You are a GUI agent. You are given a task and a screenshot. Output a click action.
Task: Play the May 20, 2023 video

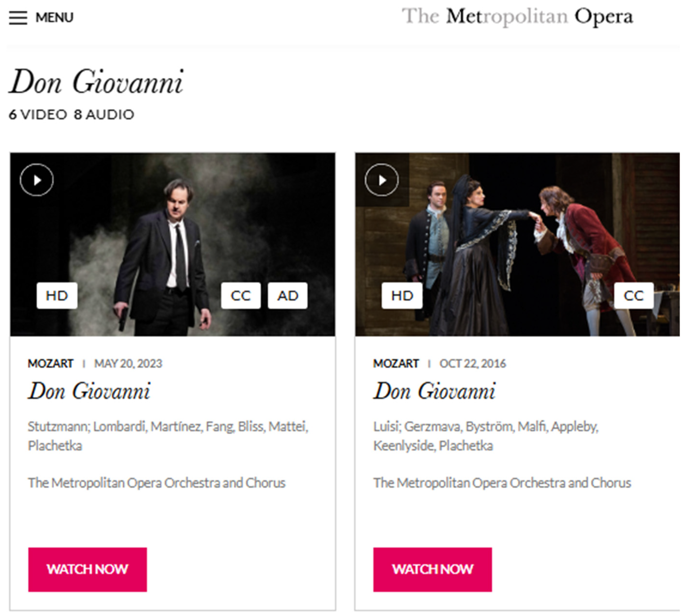click(x=37, y=180)
